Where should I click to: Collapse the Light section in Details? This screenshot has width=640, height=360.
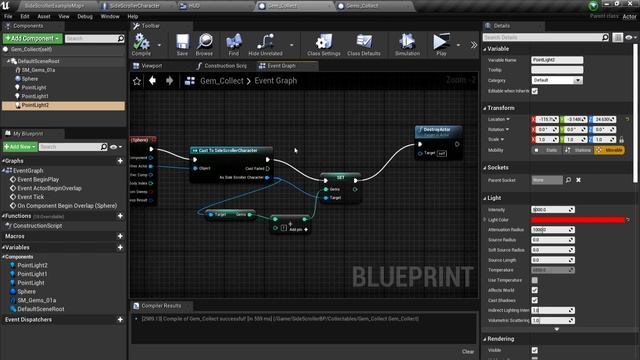point(485,198)
